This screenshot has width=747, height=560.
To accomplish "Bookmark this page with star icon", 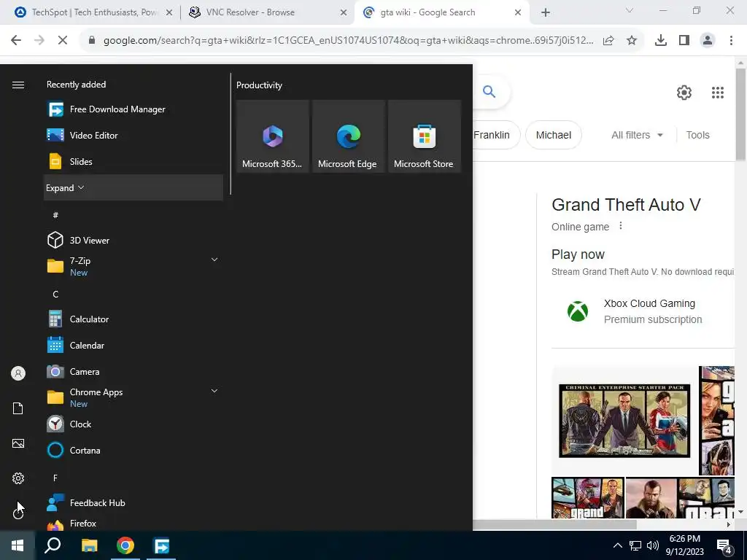I will pyautogui.click(x=632, y=41).
